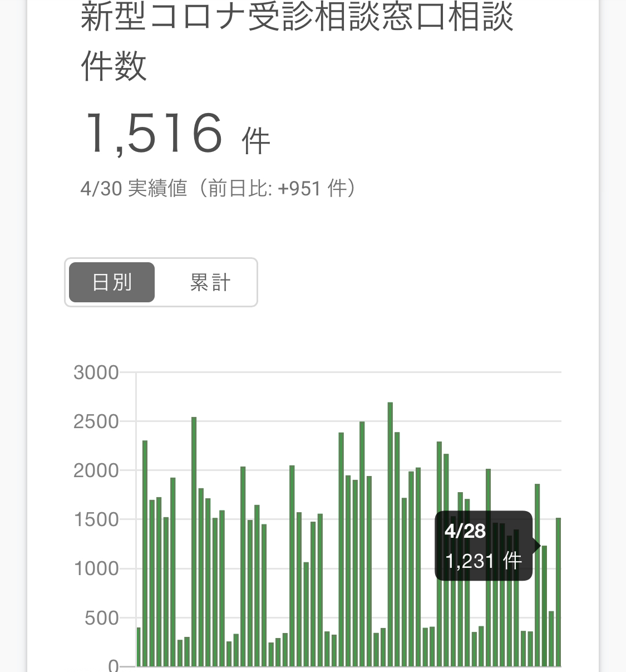
Task: Click the bar immediately left of the 4/28 bar
Action: (x=538, y=575)
